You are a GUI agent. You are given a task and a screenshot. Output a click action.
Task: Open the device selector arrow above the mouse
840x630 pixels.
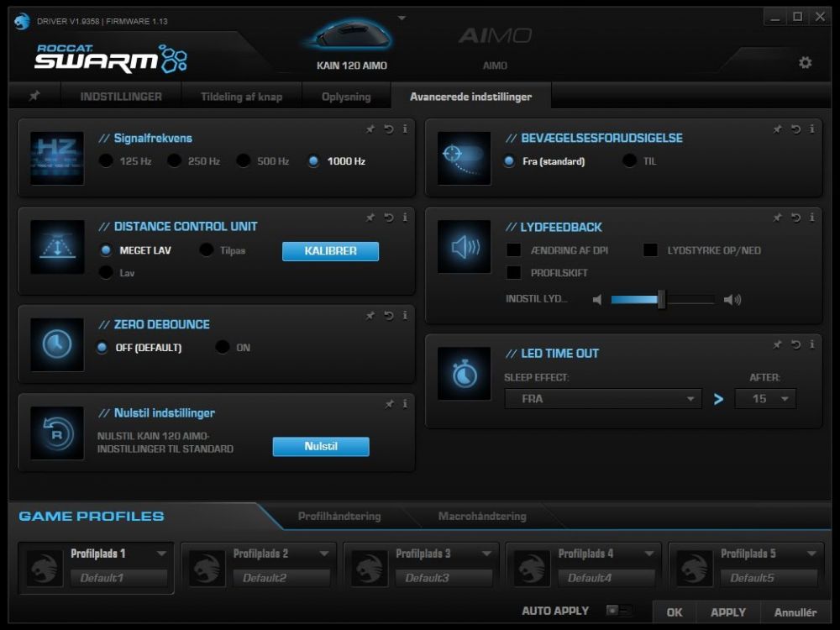(402, 18)
